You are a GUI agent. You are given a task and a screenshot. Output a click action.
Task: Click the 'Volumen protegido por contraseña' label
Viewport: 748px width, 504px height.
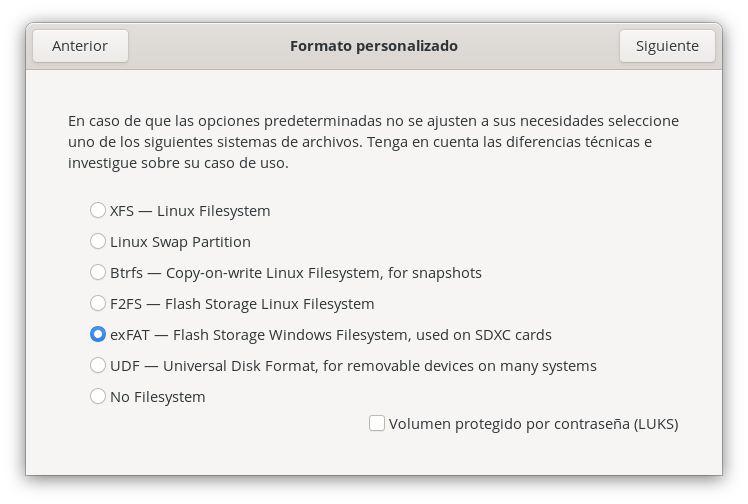pos(509,424)
